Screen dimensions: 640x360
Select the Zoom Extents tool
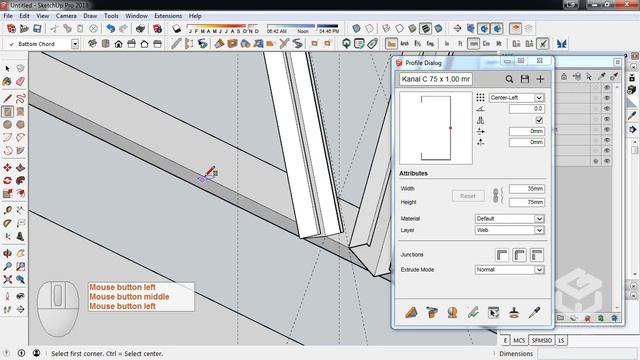(x=7, y=279)
